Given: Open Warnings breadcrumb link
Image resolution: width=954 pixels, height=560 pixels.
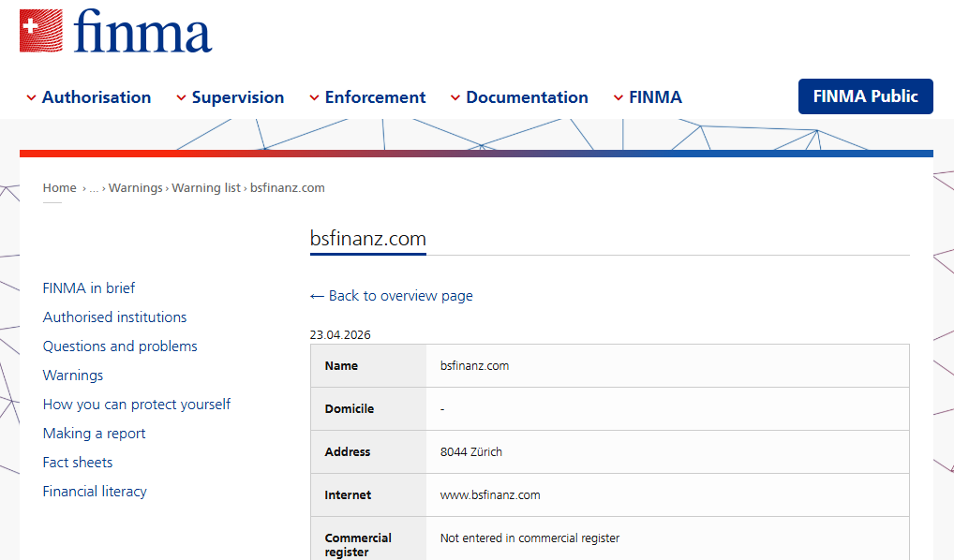Looking at the screenshot, I should [x=136, y=188].
